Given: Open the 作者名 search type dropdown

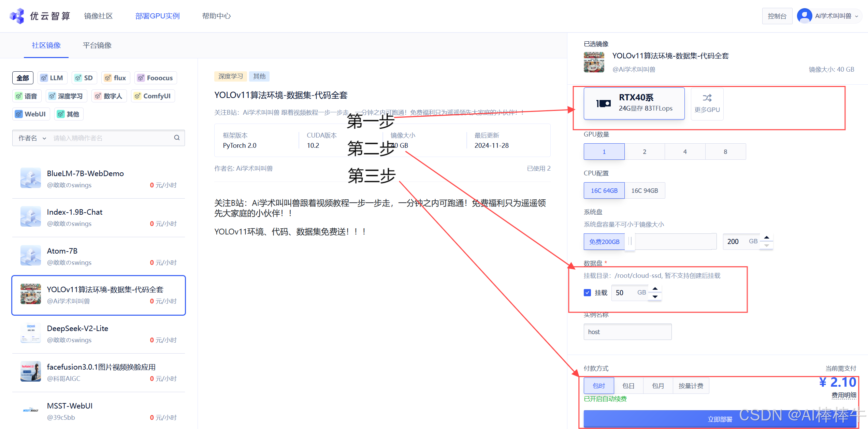Looking at the screenshot, I should [x=32, y=138].
